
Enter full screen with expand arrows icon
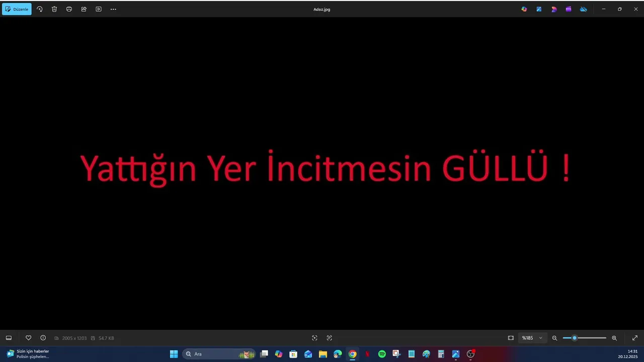635,338
